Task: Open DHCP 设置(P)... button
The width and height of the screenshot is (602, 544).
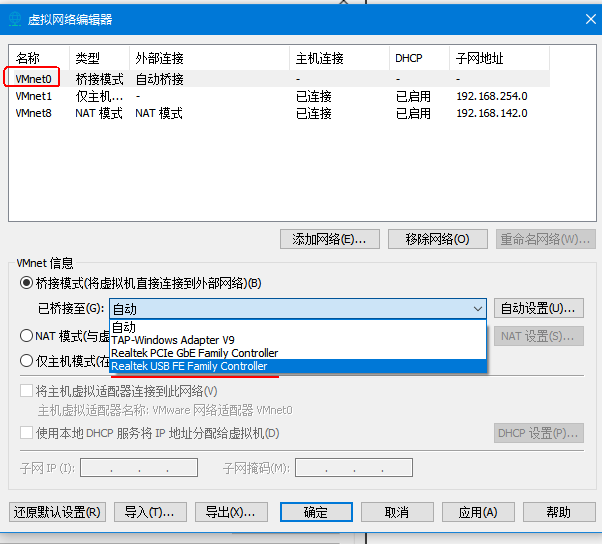Action: point(539,433)
